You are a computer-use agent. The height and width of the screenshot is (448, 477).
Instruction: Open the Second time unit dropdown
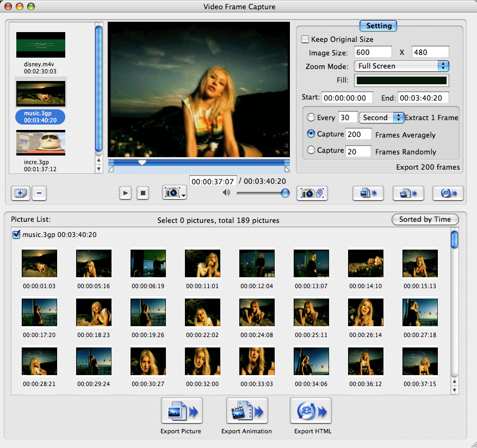point(381,117)
